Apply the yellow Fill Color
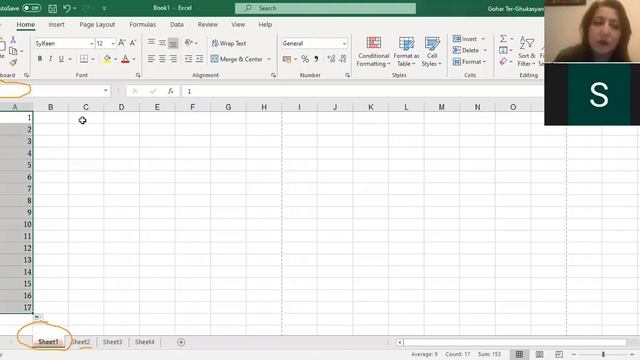Viewport: 640px width, 360px height. pos(107,59)
